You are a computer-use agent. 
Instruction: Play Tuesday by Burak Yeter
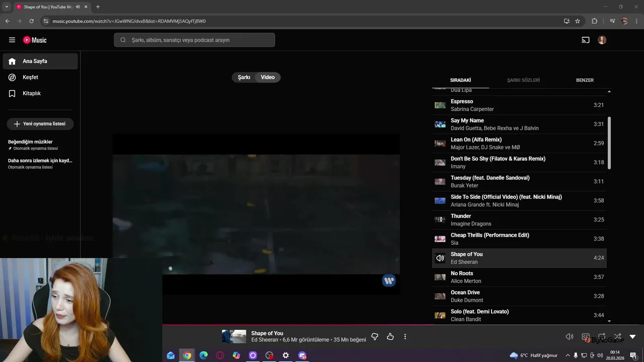pos(519,182)
